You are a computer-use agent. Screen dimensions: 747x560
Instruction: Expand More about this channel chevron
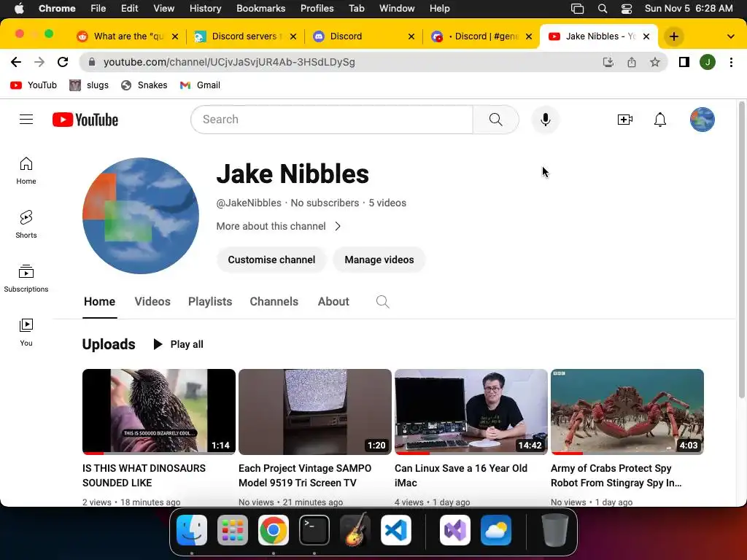pos(338,226)
